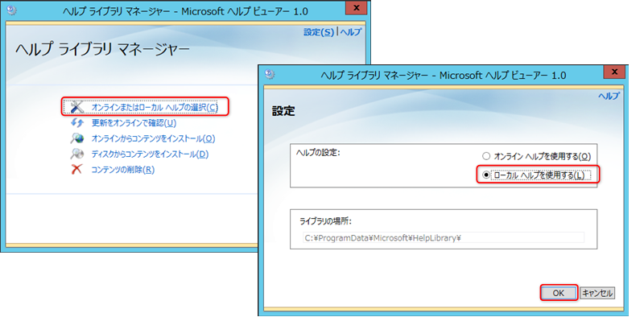Select ディスクからコンテンツをインストール(D) link

(x=150, y=154)
